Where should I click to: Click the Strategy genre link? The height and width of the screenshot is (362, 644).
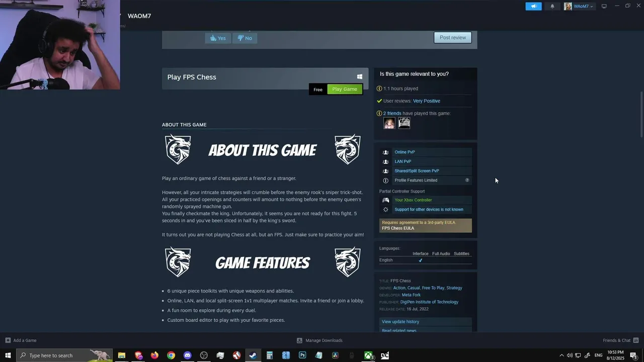(x=454, y=288)
